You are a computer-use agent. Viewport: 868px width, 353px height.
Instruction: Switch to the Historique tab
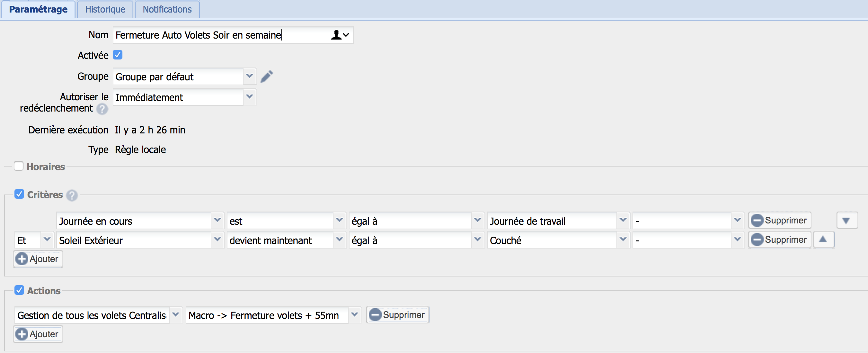pyautogui.click(x=105, y=9)
